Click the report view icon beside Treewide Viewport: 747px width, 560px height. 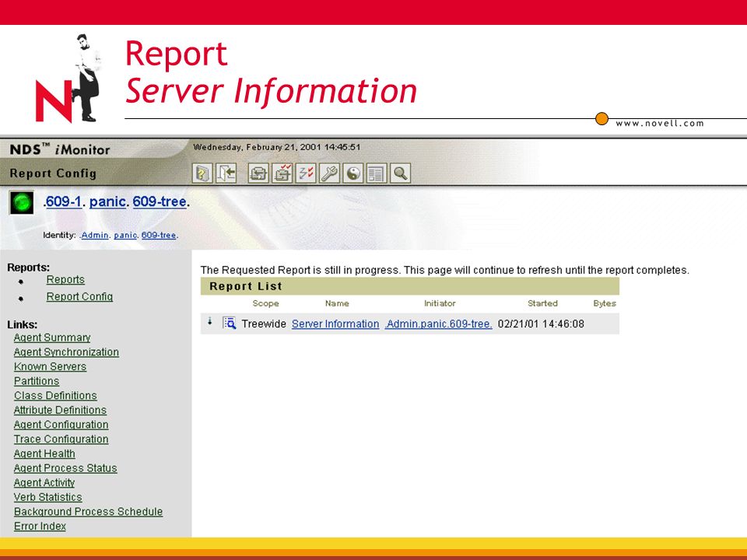[x=230, y=324]
